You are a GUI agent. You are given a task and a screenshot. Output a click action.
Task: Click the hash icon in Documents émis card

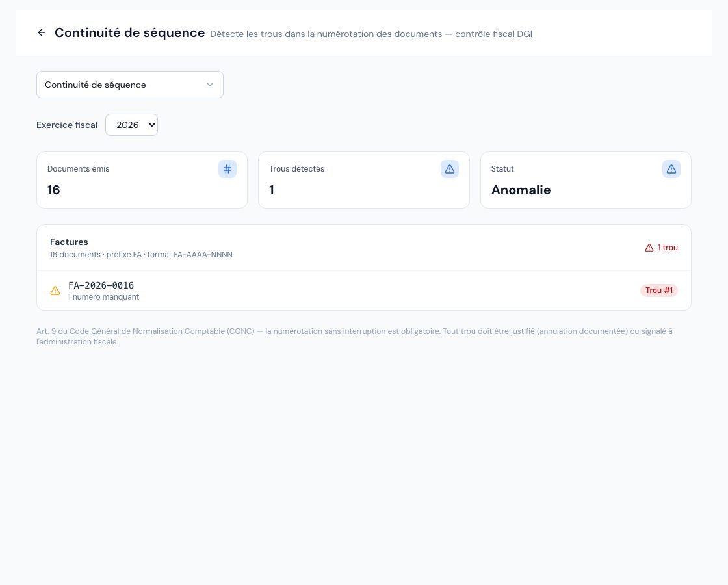227,169
